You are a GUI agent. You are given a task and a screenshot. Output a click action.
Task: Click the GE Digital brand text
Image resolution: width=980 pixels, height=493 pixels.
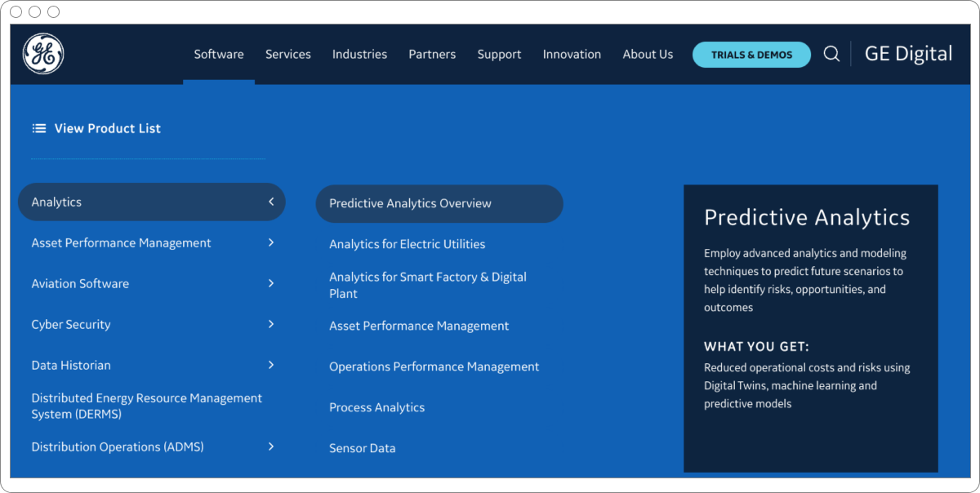(x=908, y=54)
